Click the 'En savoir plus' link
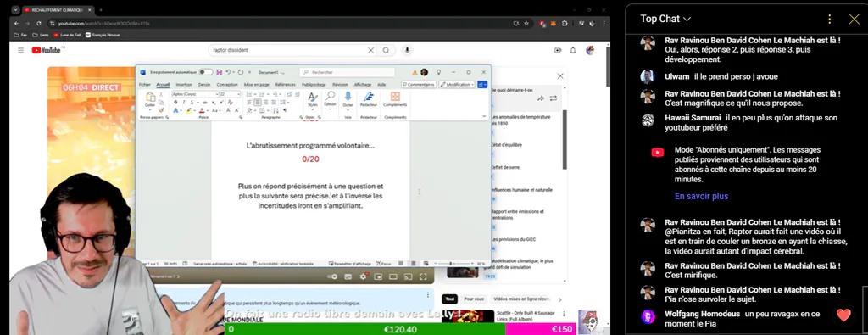Viewport: 868px width, 335px height. [701, 196]
